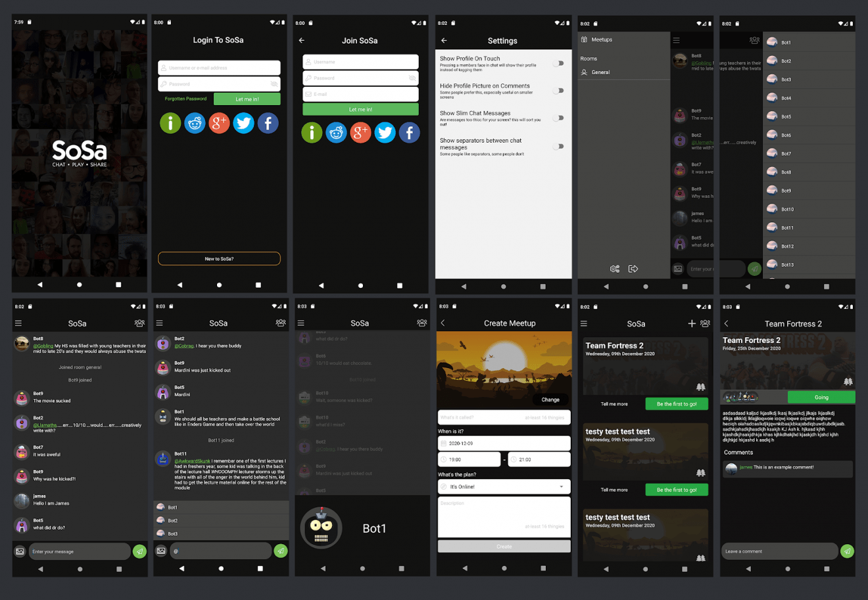868x600 pixels.
Task: Click the Twitter icon on Login To SoSa screen
Action: click(243, 123)
